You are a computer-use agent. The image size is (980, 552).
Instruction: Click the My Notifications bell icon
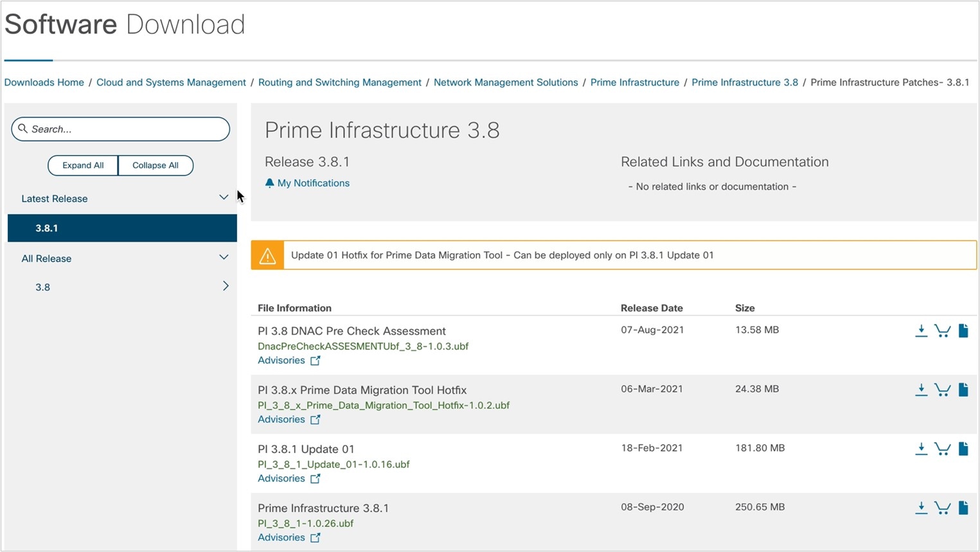270,183
